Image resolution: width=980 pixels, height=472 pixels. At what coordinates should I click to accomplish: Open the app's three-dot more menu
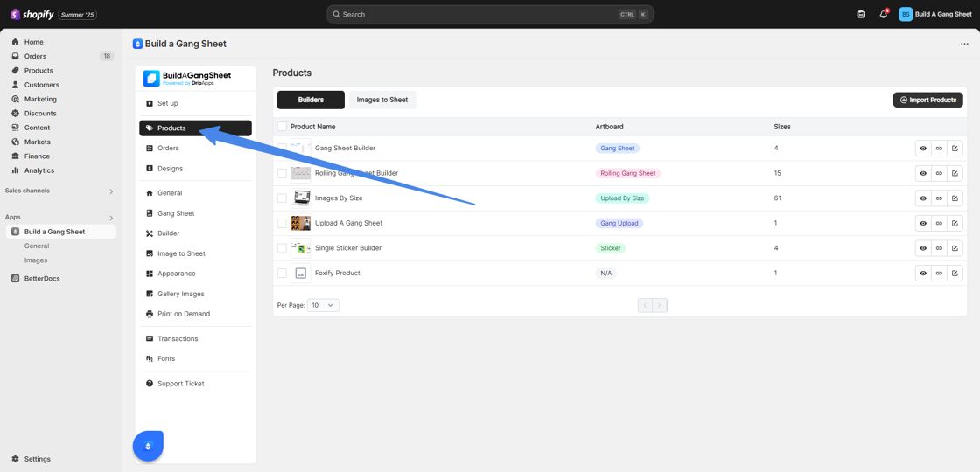click(x=964, y=45)
